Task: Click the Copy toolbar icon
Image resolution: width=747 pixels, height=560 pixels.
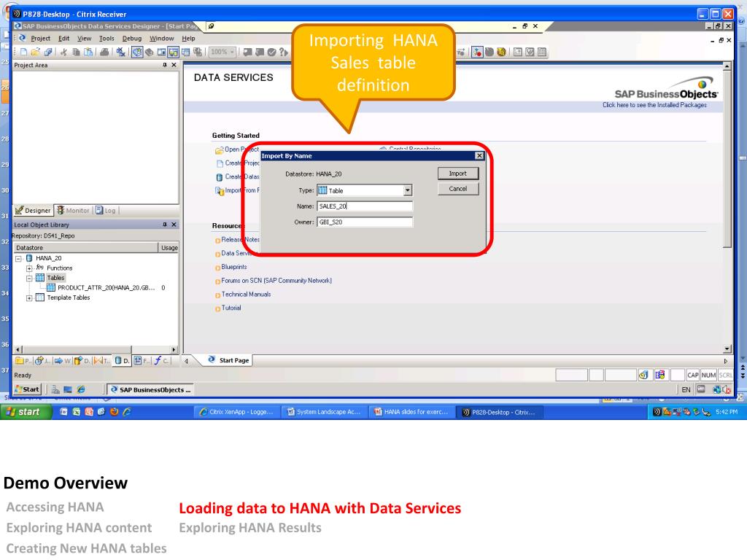Action: (x=76, y=52)
